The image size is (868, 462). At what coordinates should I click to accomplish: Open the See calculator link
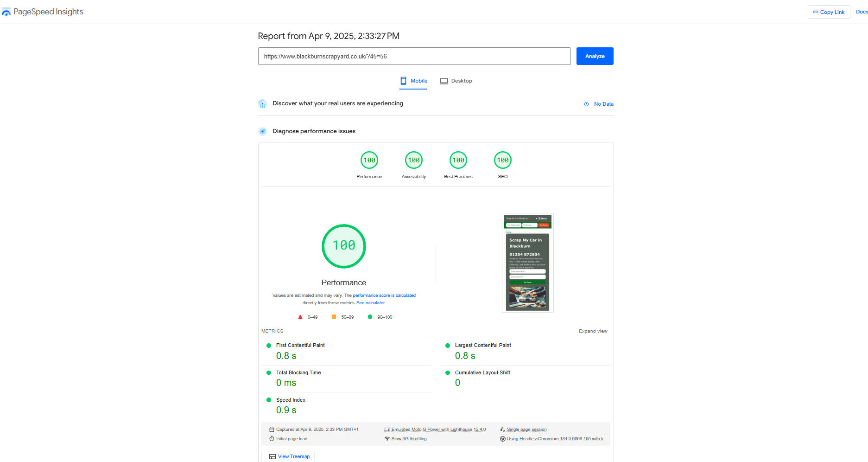click(371, 303)
